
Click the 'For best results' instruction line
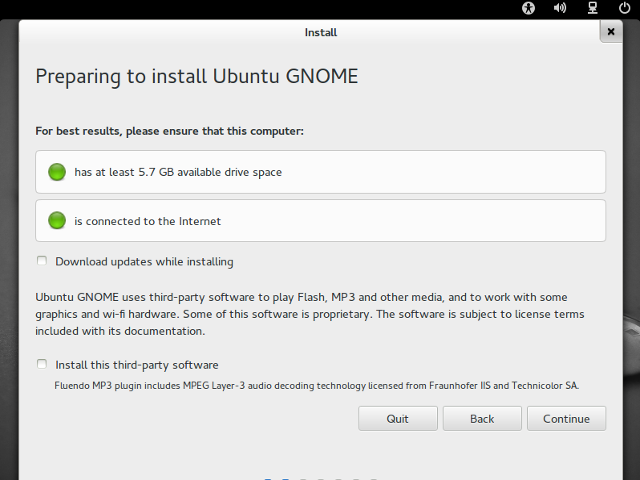click(x=169, y=131)
